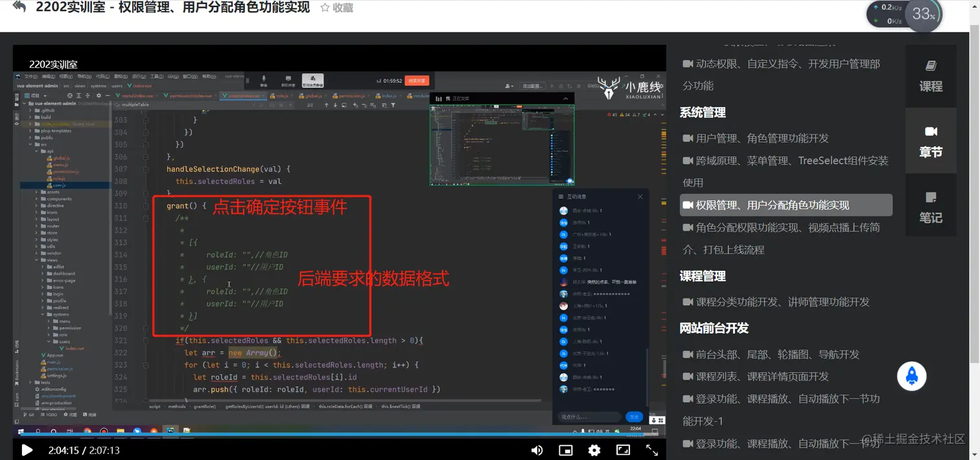Mute the video player volume

(537, 450)
